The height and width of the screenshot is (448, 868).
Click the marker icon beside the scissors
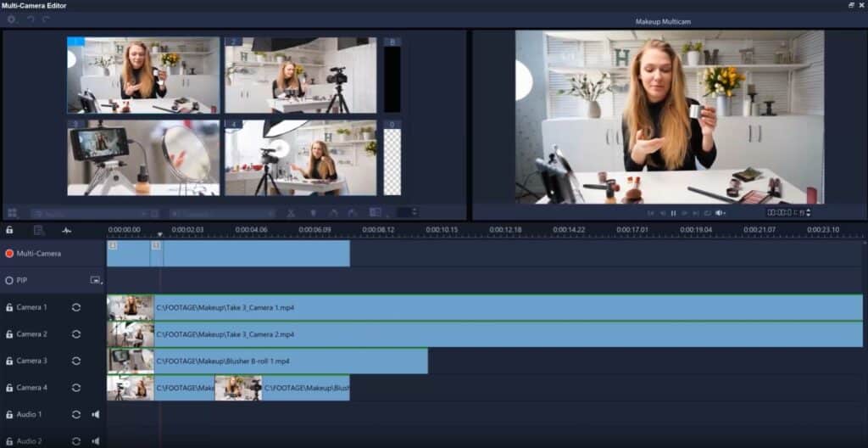(314, 213)
